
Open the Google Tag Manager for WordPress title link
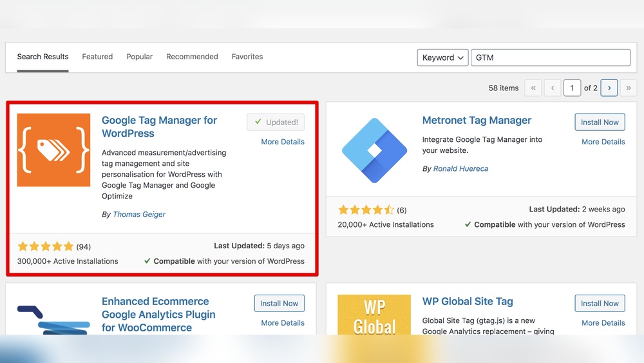[x=159, y=126]
